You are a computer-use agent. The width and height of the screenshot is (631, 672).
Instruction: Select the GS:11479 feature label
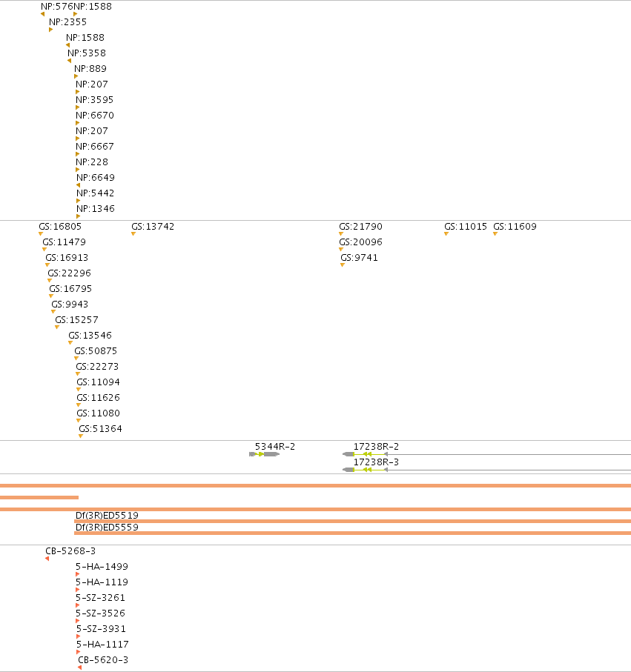(x=65, y=242)
